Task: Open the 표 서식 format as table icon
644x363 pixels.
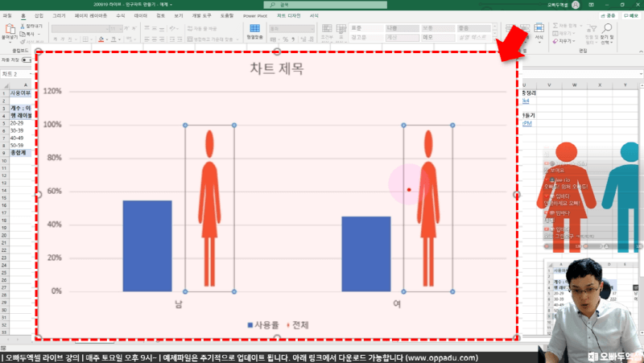Action: pos(341,29)
